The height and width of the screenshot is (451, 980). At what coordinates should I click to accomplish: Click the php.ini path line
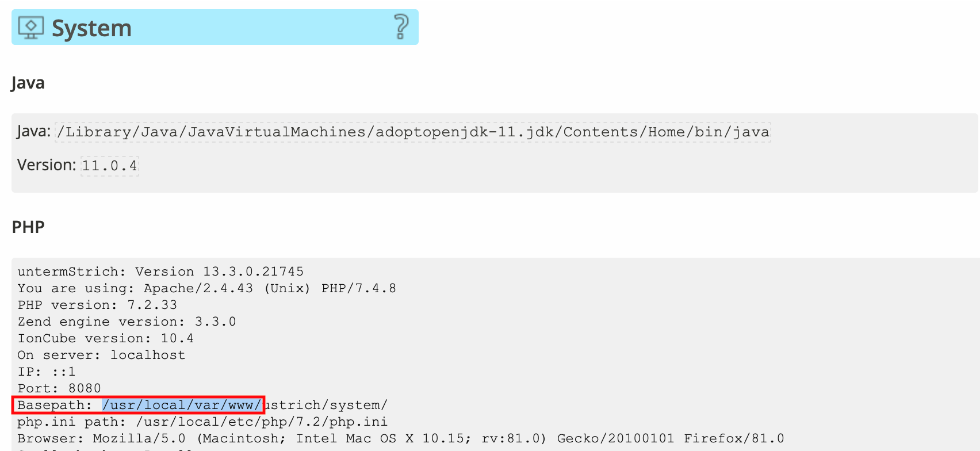pos(202,422)
